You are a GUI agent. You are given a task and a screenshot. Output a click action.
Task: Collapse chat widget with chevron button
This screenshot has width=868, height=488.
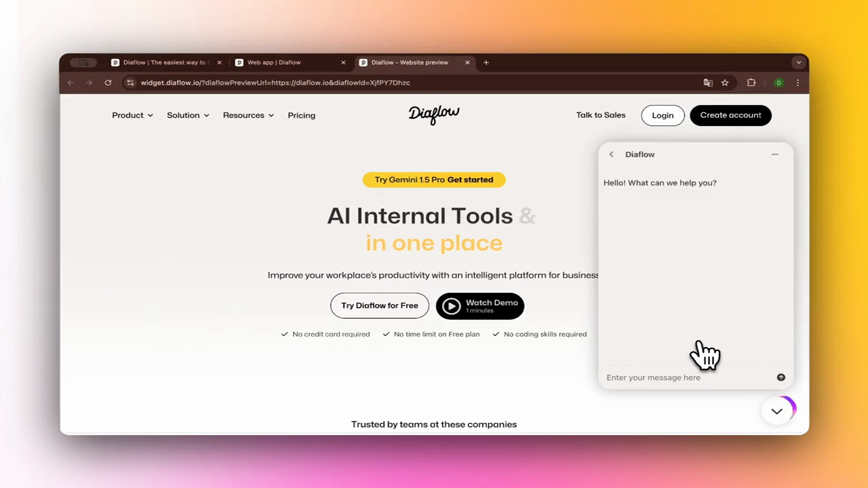[777, 411]
